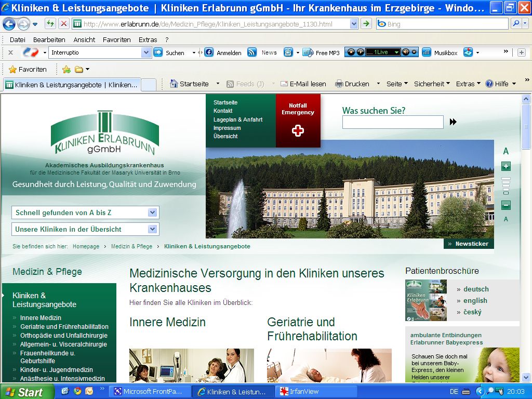Click the Patientenbroschüre cover thumbnail
This screenshot has height=399, width=532.
[x=426, y=300]
